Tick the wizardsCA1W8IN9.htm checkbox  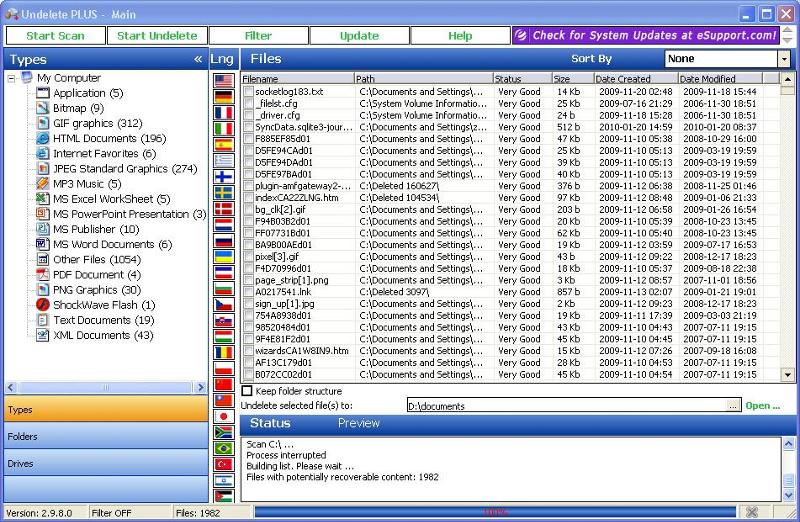(248, 351)
